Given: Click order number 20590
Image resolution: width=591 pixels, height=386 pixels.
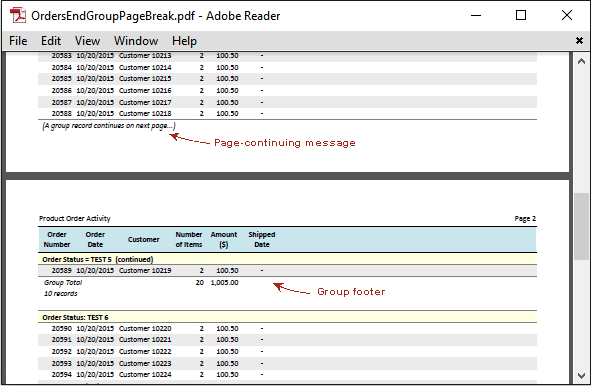Looking at the screenshot, I should 61,329.
